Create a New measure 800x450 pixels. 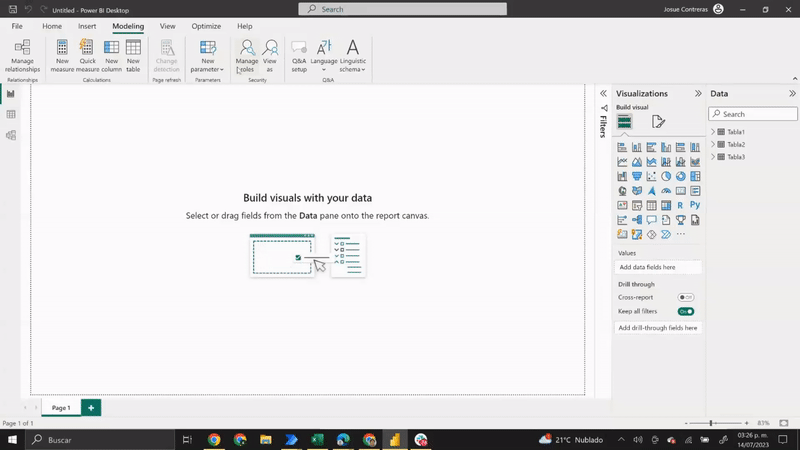click(62, 56)
